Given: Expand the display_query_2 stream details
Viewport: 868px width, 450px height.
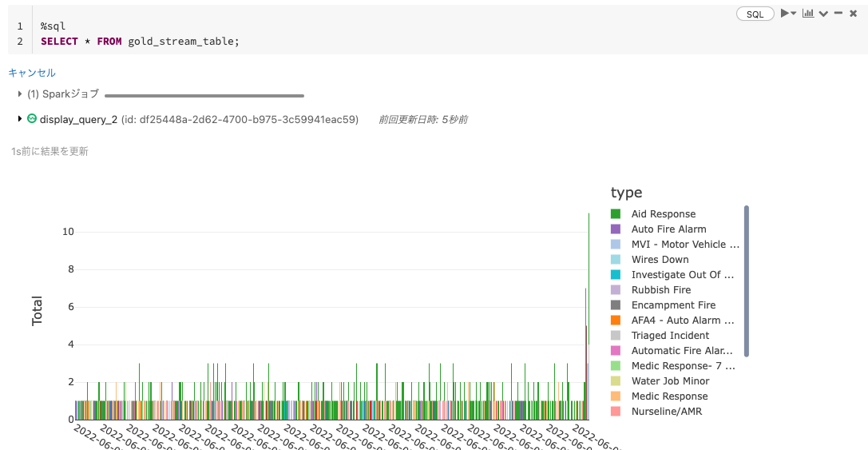Looking at the screenshot, I should click(20, 118).
